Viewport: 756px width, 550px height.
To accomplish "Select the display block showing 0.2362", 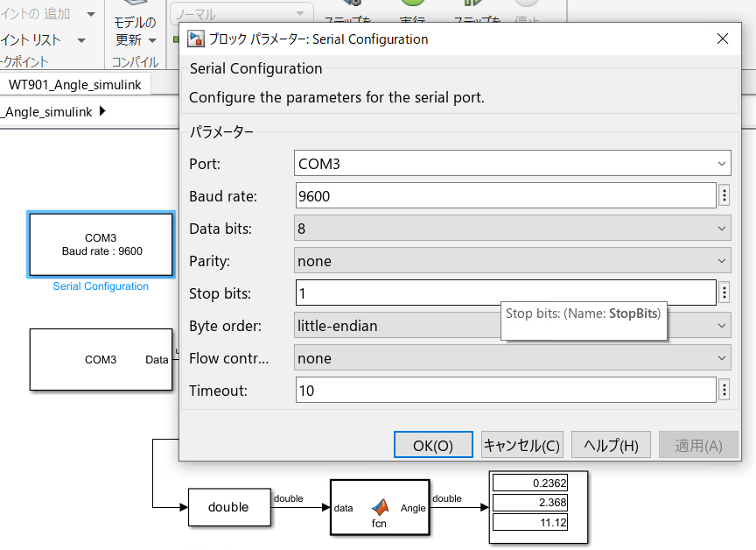I will [x=538, y=507].
